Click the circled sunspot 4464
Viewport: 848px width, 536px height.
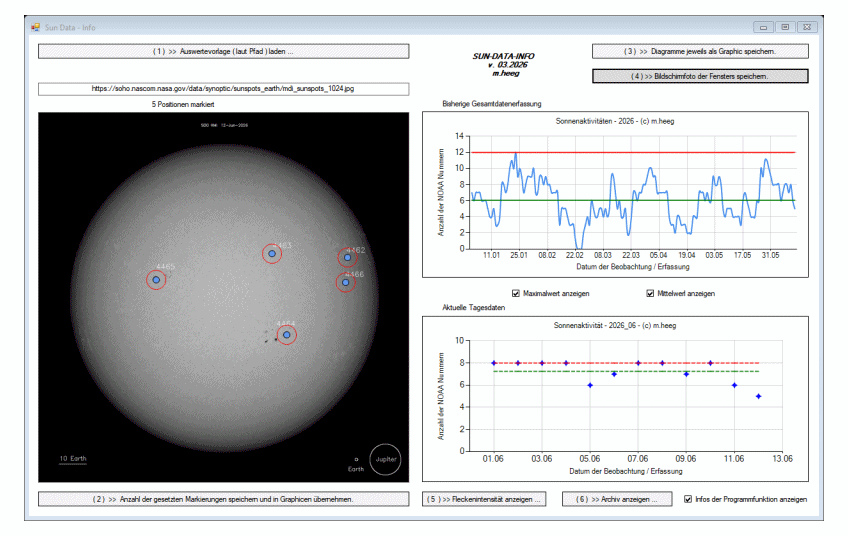[287, 335]
